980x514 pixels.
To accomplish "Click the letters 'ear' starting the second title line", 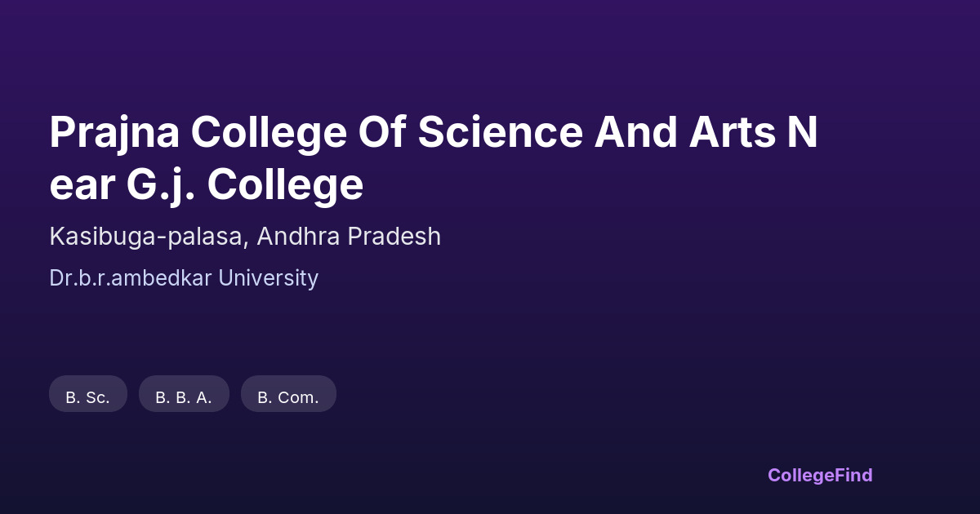I will 81,185.
